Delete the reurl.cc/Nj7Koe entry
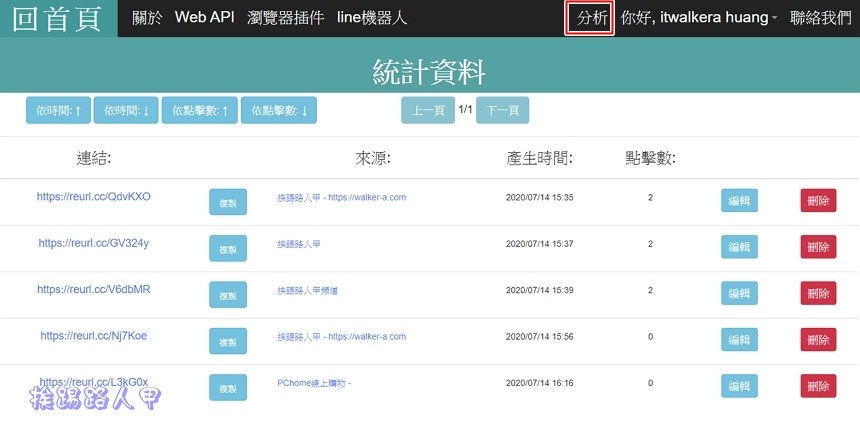The width and height of the screenshot is (860, 423). [818, 340]
